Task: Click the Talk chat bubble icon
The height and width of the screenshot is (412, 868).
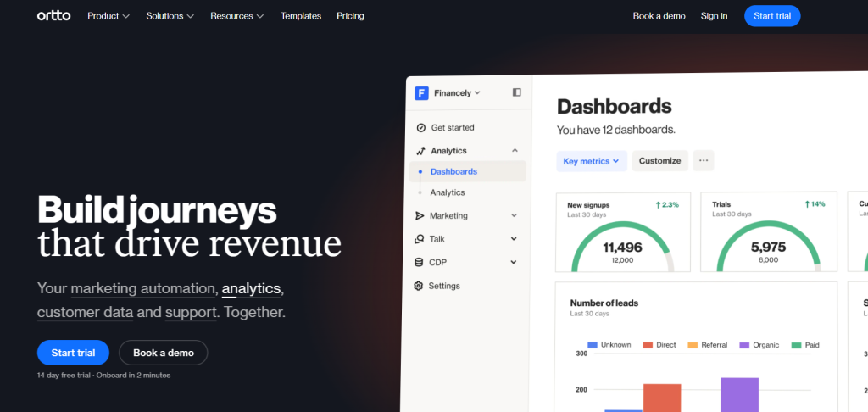Action: pyautogui.click(x=420, y=239)
